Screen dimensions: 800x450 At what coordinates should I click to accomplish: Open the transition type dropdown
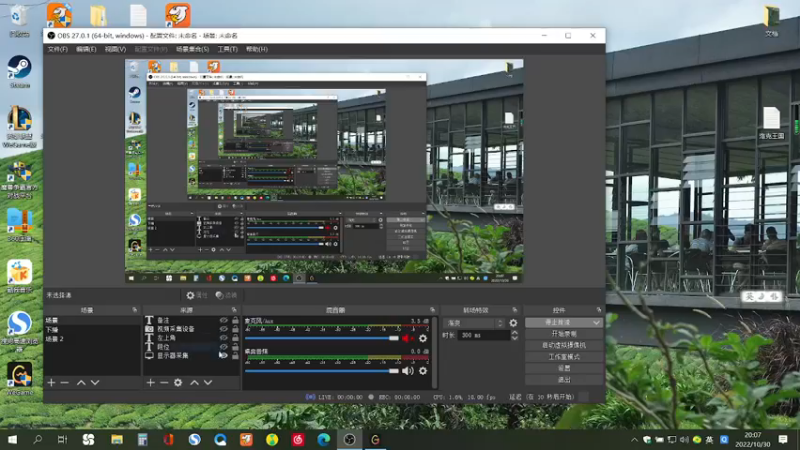474,323
